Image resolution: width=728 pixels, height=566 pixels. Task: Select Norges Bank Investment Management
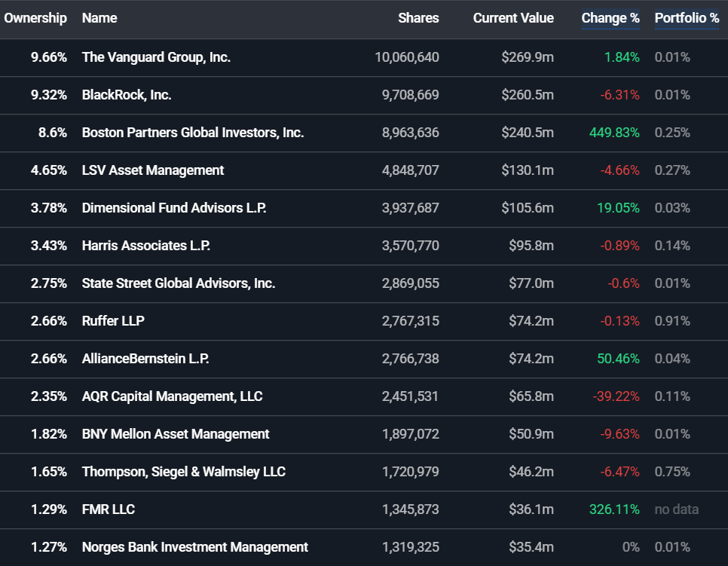point(195,547)
